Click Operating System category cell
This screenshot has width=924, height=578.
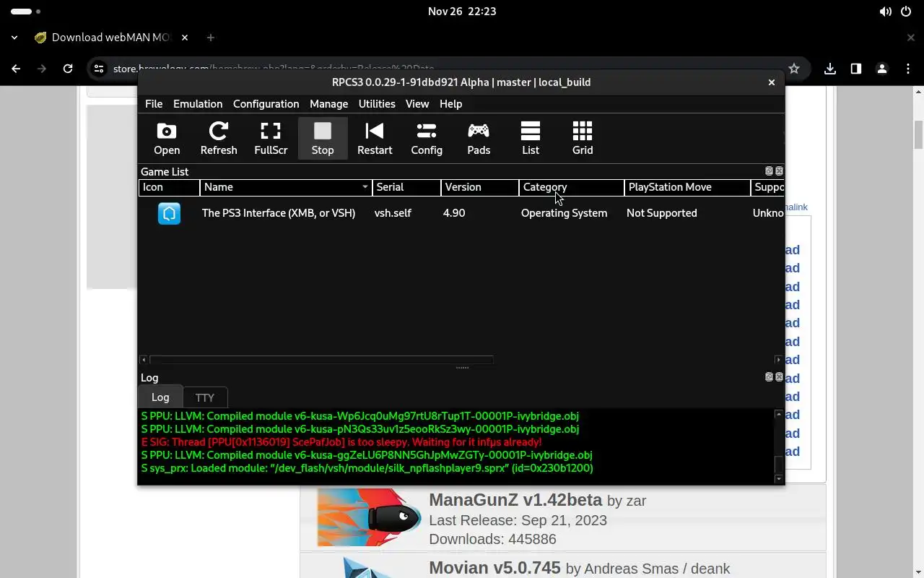coord(564,213)
